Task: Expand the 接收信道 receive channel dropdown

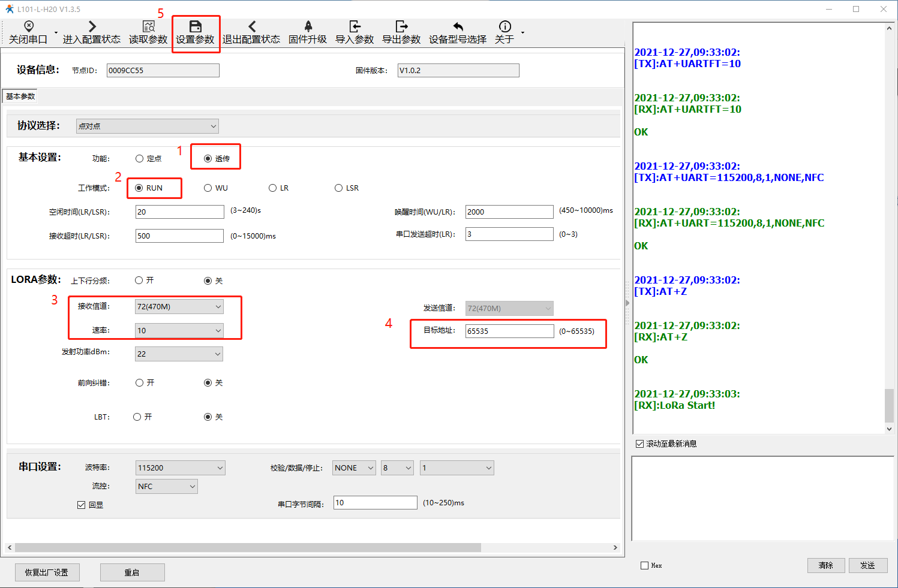Action: 179,307
